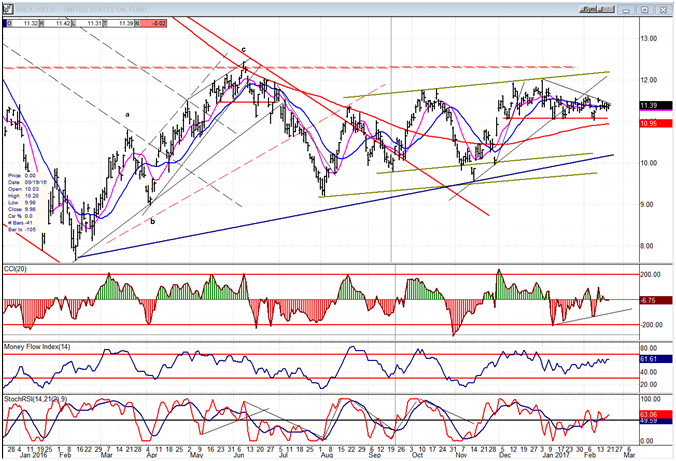Image resolution: width=676 pixels, height=461 pixels.
Task: Select the wave label c on chart
Action: pos(243,50)
